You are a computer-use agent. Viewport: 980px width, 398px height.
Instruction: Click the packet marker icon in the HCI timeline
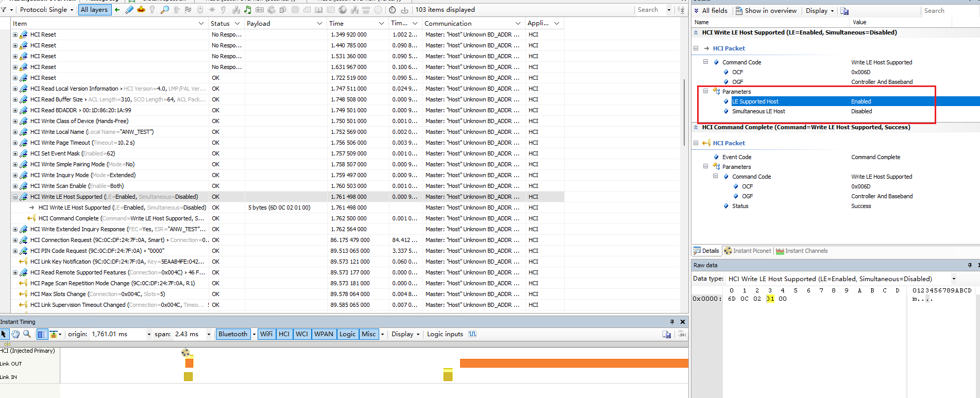(185, 353)
